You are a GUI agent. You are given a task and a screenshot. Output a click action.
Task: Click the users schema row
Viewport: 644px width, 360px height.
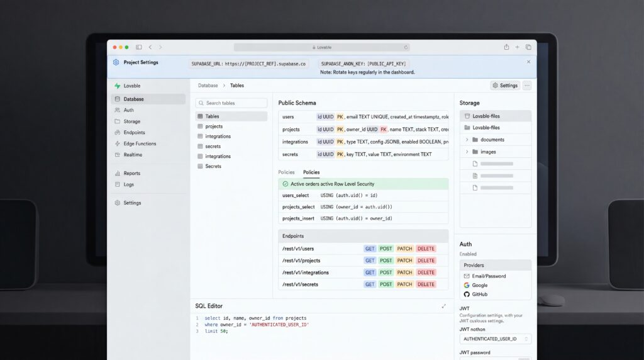[364, 116]
